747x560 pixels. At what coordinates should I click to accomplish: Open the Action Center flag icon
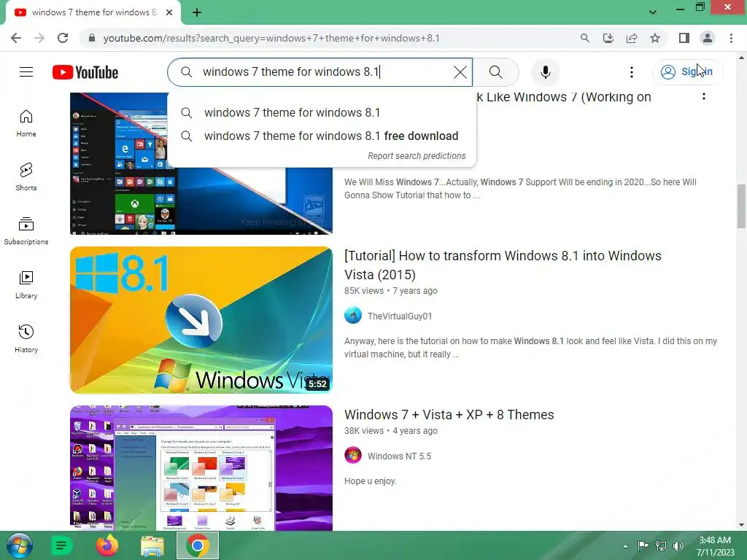click(x=643, y=546)
